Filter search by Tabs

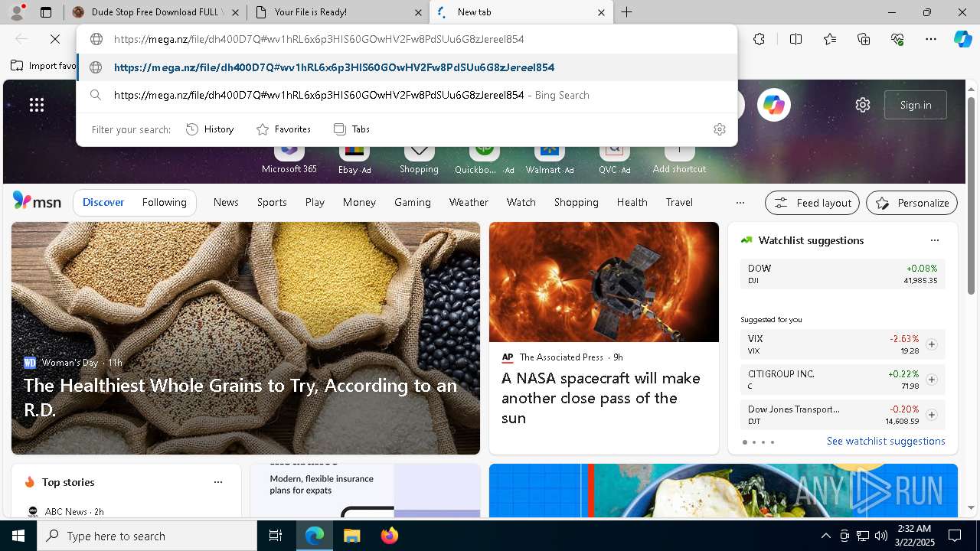coord(351,129)
